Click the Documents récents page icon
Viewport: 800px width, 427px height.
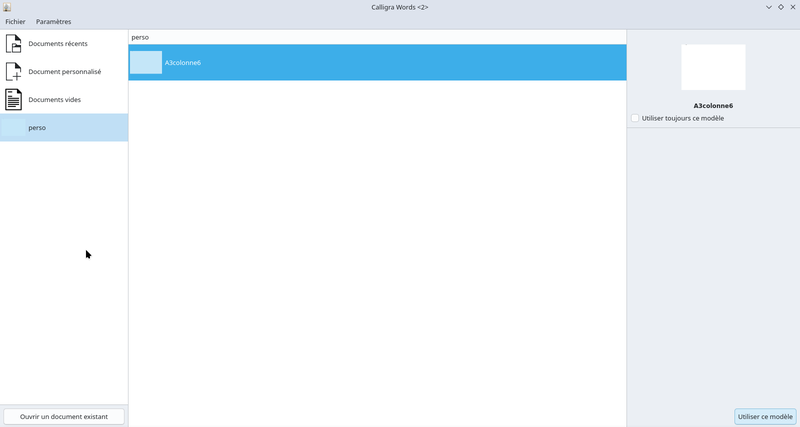pos(14,44)
